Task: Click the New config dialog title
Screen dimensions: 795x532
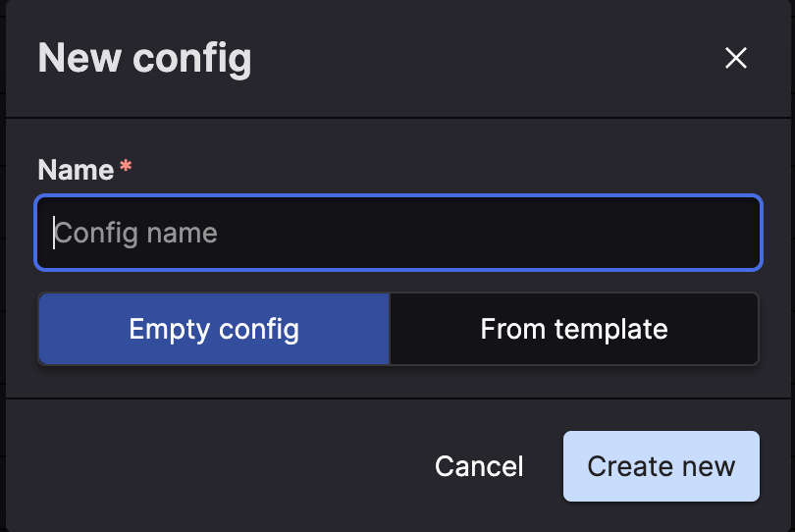Action: 144,59
